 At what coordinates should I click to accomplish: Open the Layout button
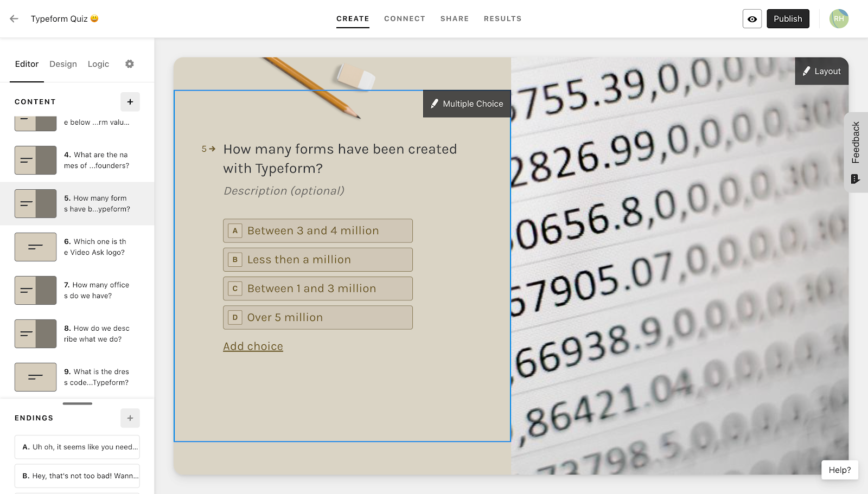click(x=821, y=71)
